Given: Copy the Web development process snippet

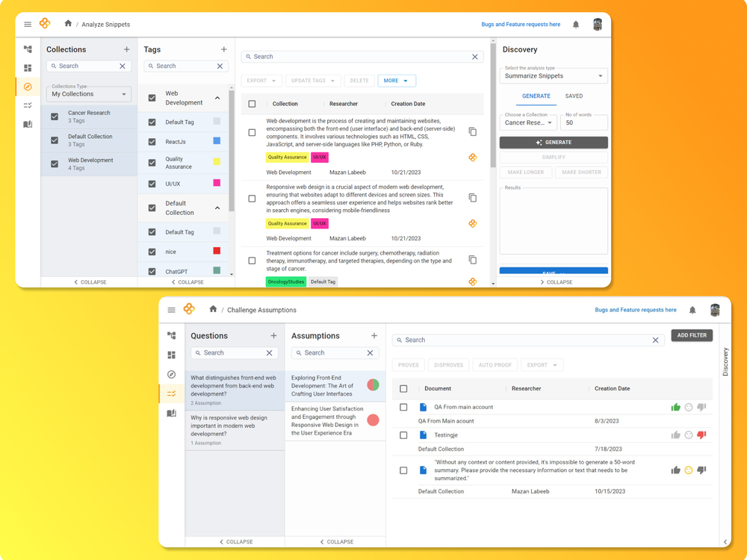Looking at the screenshot, I should click(473, 131).
